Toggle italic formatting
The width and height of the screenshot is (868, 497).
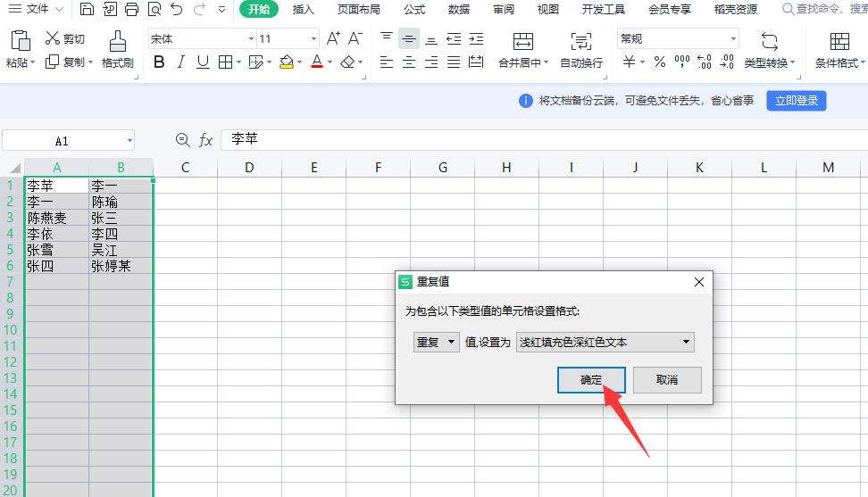coord(180,62)
